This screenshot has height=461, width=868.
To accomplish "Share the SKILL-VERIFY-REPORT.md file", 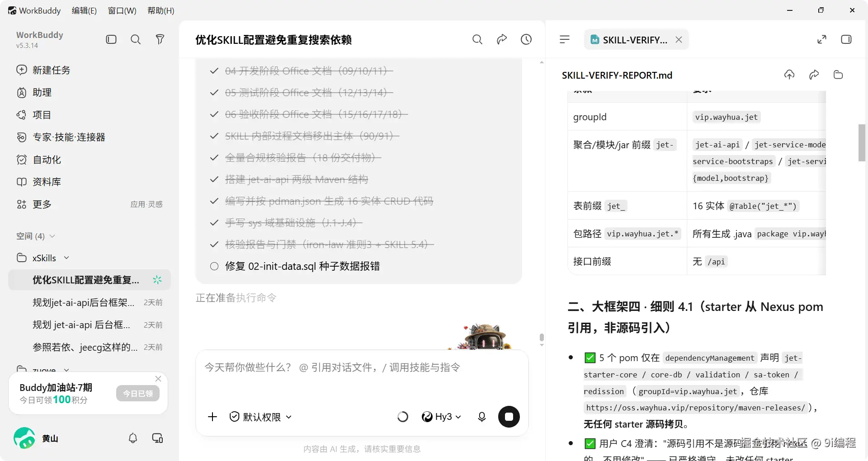I will pyautogui.click(x=814, y=75).
